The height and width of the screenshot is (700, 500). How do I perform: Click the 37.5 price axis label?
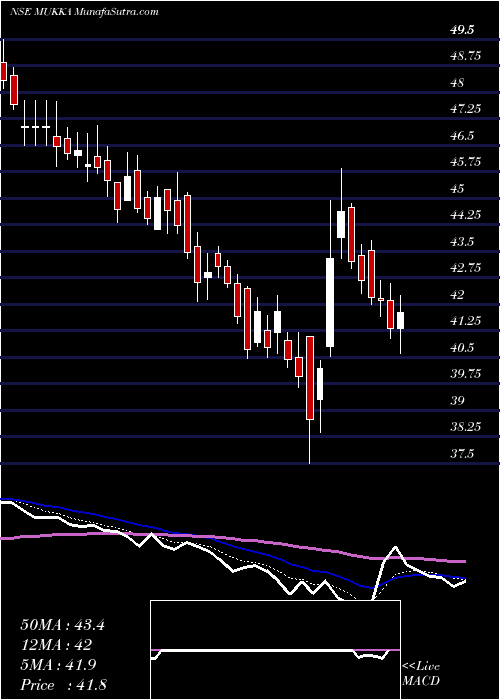tap(462, 454)
